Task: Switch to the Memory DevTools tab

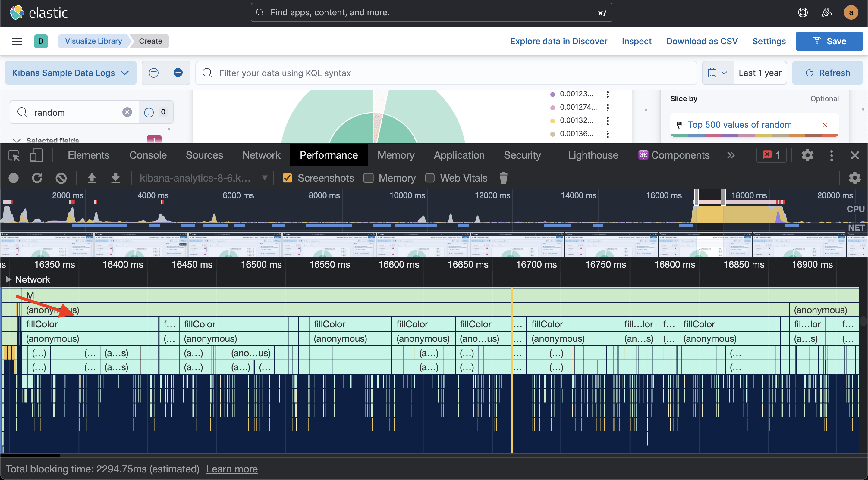Action: [x=396, y=155]
